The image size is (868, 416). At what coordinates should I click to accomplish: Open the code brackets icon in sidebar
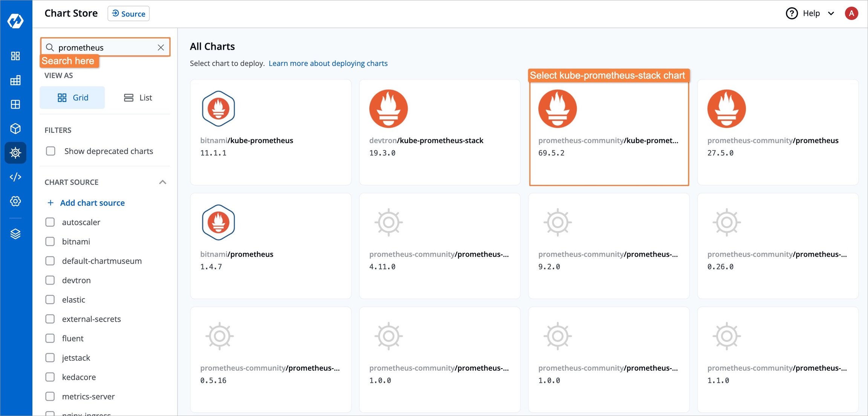[x=15, y=177]
